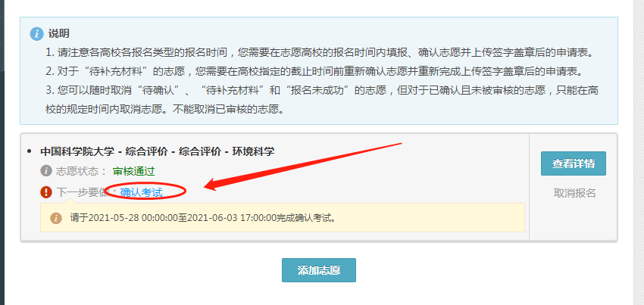
Task: Click the yellow notice box's pointer triangle
Action: click(70, 201)
